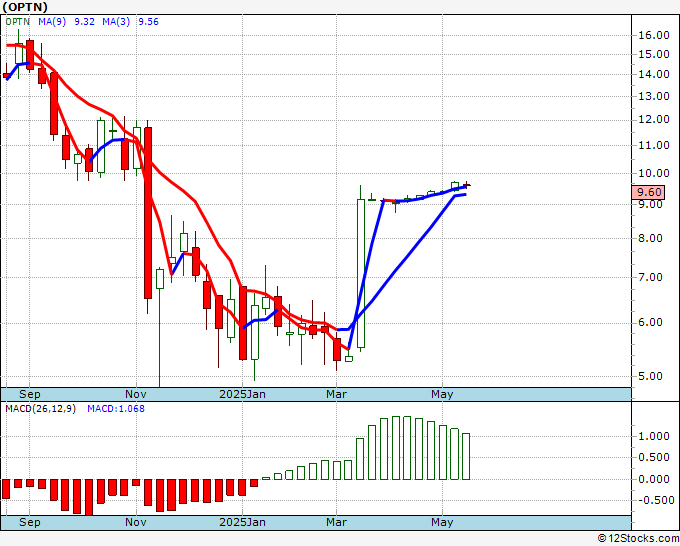
Task: Click the 6.00 price axis label
Action: 650,322
